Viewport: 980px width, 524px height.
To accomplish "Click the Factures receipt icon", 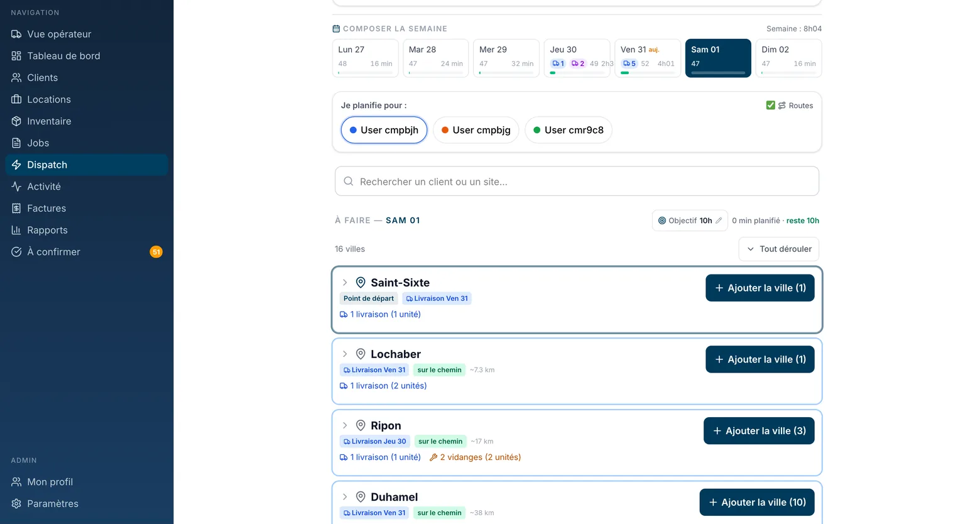I will click(x=16, y=208).
